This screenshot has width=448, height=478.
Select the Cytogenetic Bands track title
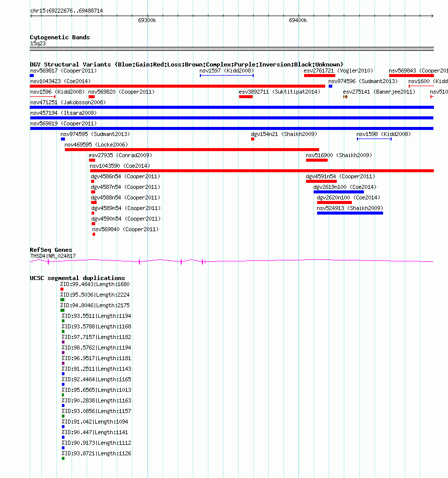[x=60, y=37]
